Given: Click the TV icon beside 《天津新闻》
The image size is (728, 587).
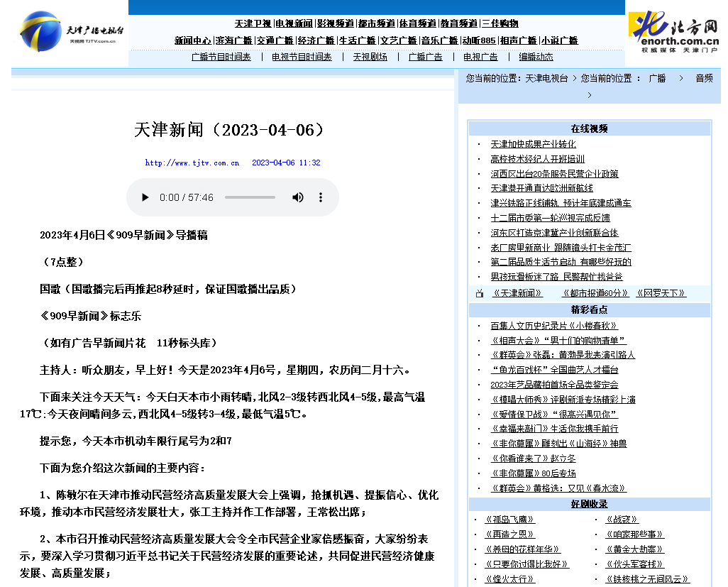Looking at the screenshot, I should pyautogui.click(x=480, y=292).
